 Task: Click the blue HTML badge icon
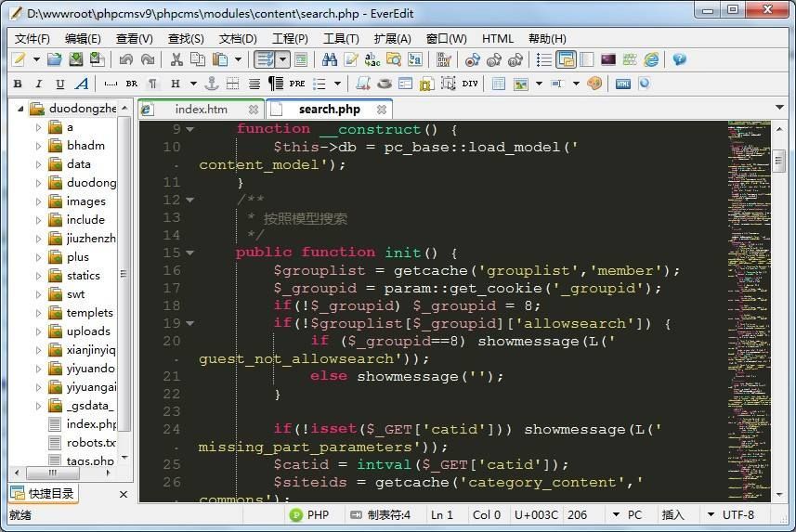pyautogui.click(x=623, y=84)
